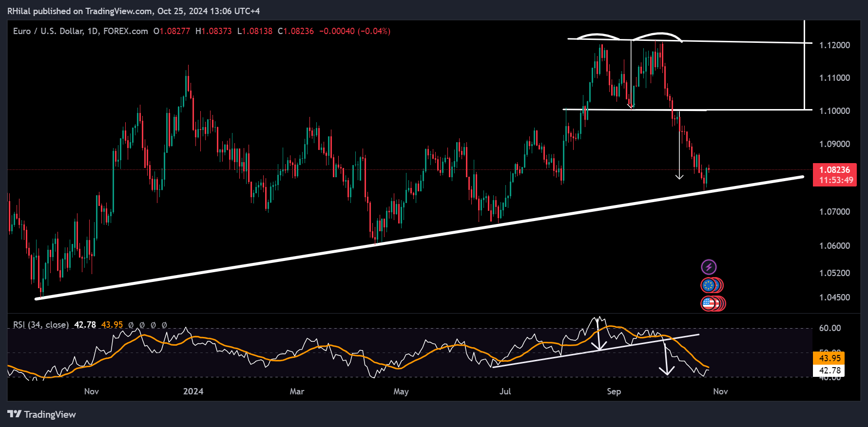The height and width of the screenshot is (427, 868).
Task: Click the Jul label on the time axis
Action: (505, 391)
